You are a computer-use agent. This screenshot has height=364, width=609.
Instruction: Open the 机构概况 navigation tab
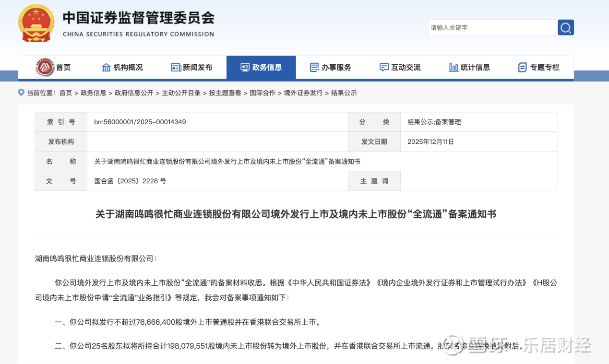pos(122,67)
